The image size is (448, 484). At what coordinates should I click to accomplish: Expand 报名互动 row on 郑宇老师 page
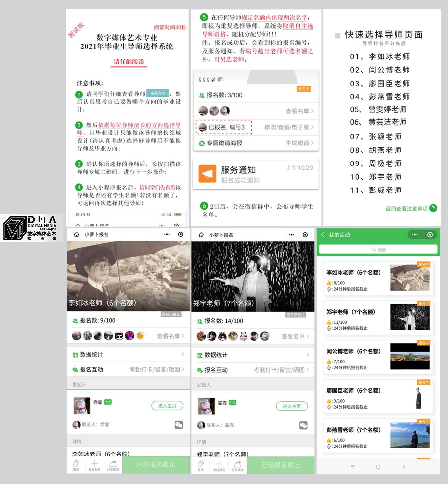pyautogui.click(x=253, y=370)
